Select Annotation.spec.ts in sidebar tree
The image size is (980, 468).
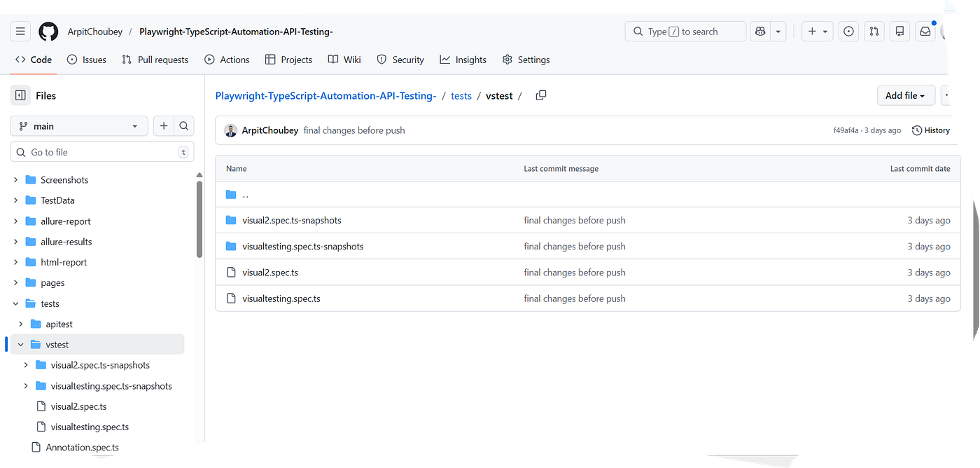[x=83, y=447]
